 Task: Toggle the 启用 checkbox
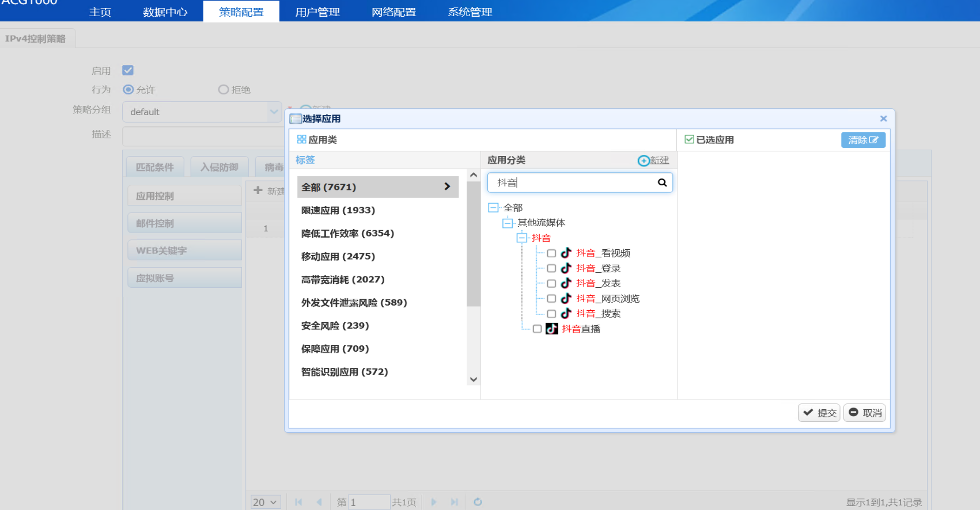128,70
